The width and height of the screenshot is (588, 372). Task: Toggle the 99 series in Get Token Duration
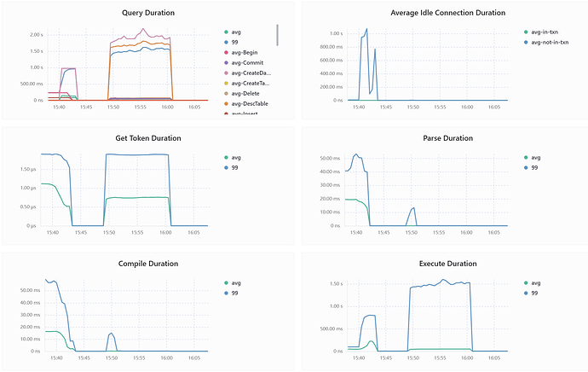tap(231, 168)
